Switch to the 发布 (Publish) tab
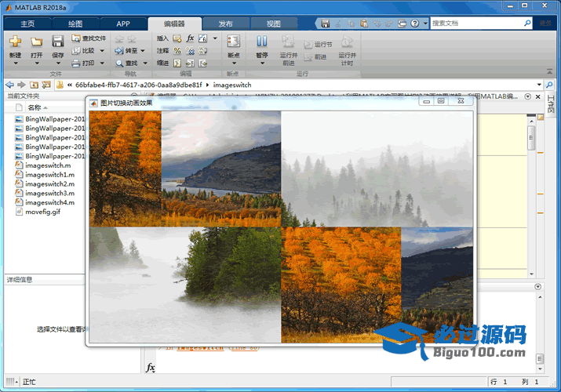 [225, 24]
